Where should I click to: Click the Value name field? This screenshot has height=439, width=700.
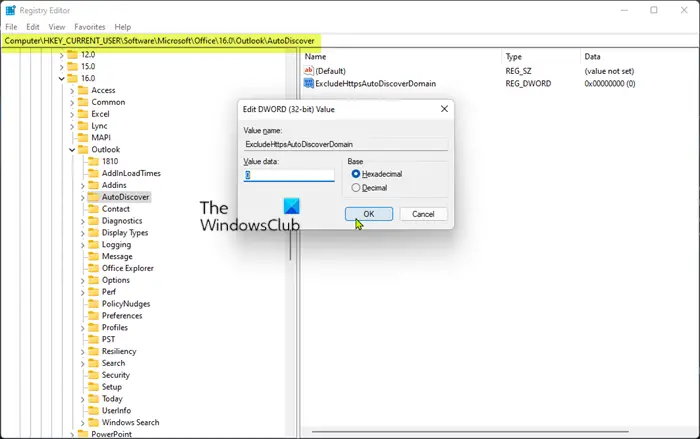[345, 144]
